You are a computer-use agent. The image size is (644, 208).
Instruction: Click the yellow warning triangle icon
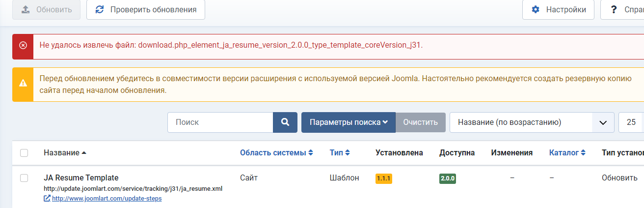pos(23,83)
